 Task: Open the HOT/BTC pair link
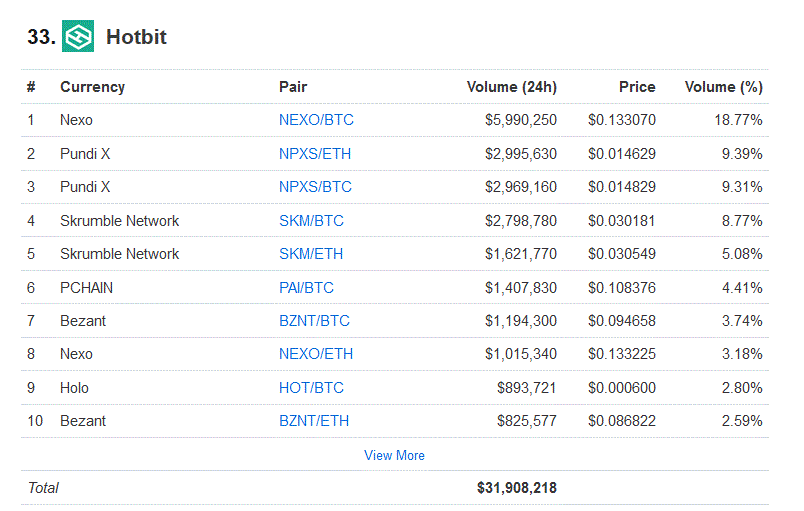[311, 388]
